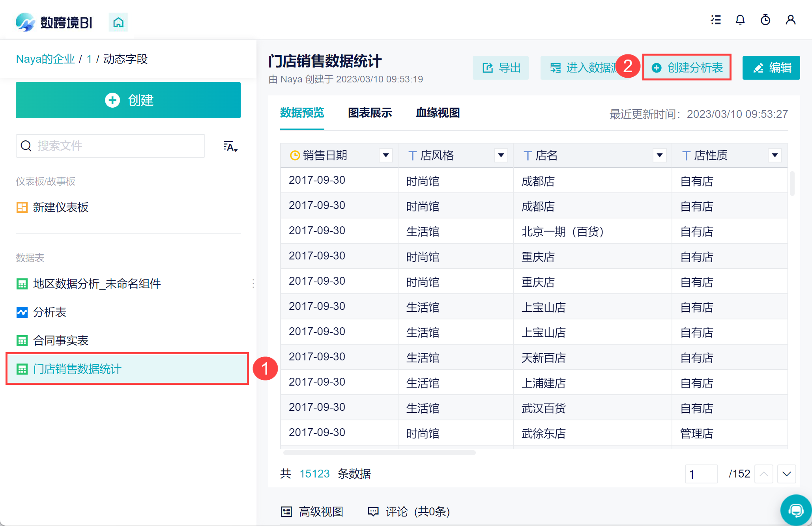Expand the 店风格 column dropdown
Image resolution: width=812 pixels, height=526 pixels.
pos(501,155)
